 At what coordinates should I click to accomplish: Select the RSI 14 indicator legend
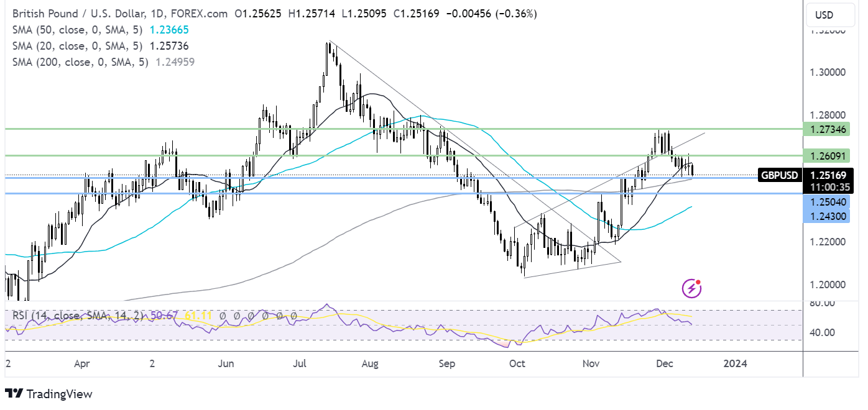coord(78,316)
